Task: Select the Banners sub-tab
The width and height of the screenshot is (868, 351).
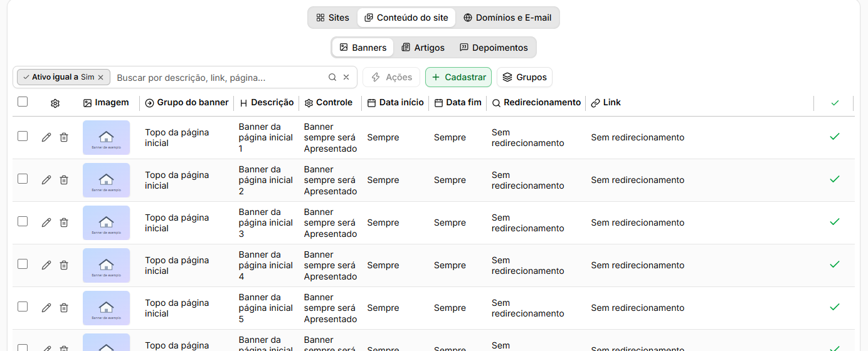Action: pyautogui.click(x=363, y=48)
